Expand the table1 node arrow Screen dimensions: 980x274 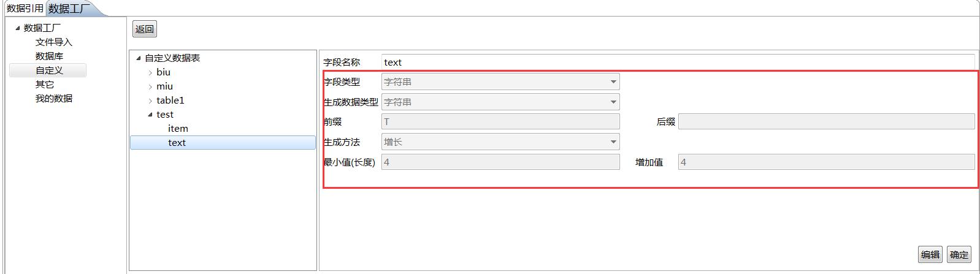pyautogui.click(x=150, y=101)
